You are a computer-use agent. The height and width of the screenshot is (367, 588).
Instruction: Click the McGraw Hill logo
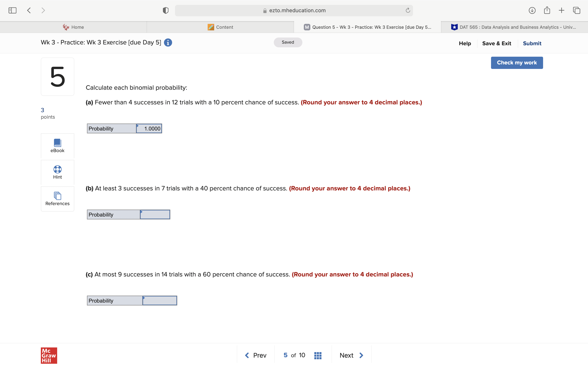click(x=49, y=355)
